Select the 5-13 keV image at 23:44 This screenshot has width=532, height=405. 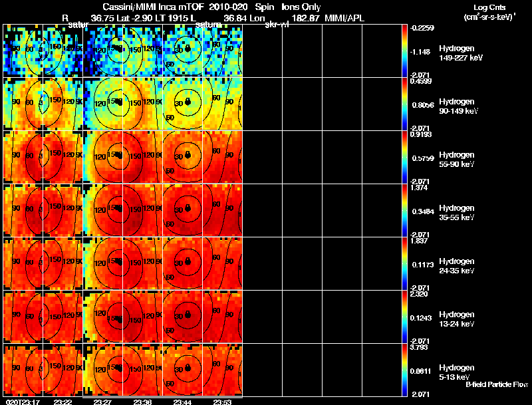[x=182, y=370]
